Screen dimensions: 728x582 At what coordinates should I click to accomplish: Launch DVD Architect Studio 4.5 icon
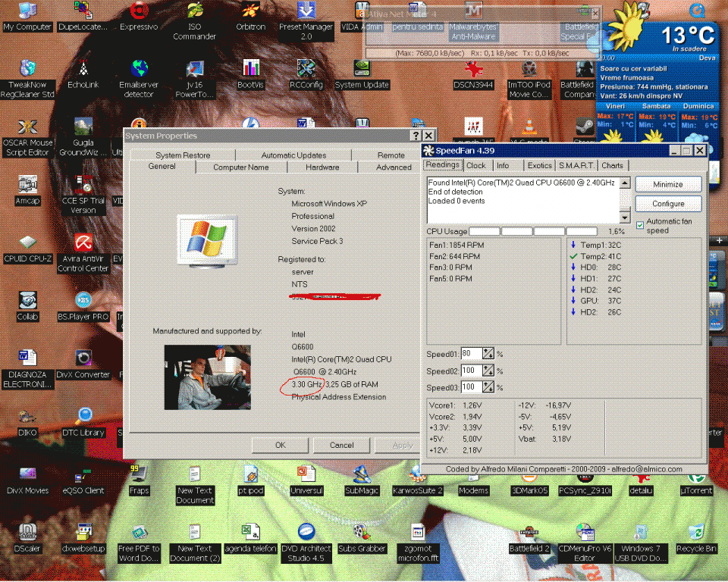pyautogui.click(x=306, y=543)
